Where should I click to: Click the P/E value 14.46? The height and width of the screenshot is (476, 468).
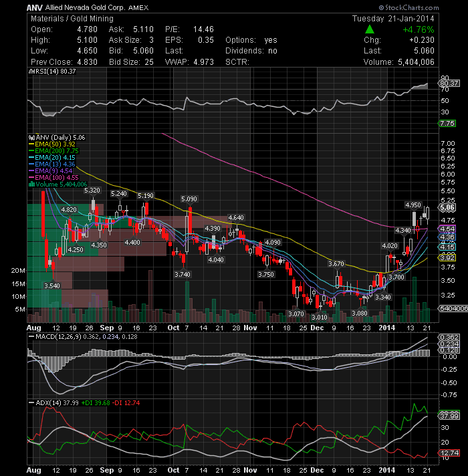click(x=203, y=29)
